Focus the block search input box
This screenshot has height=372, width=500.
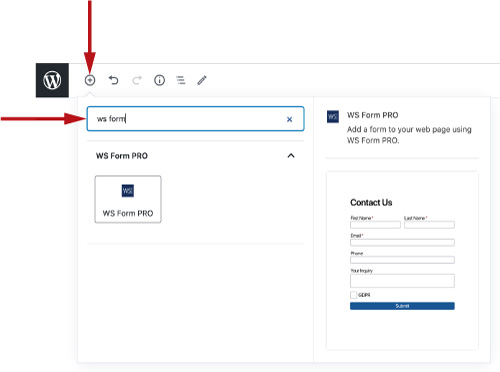point(195,119)
